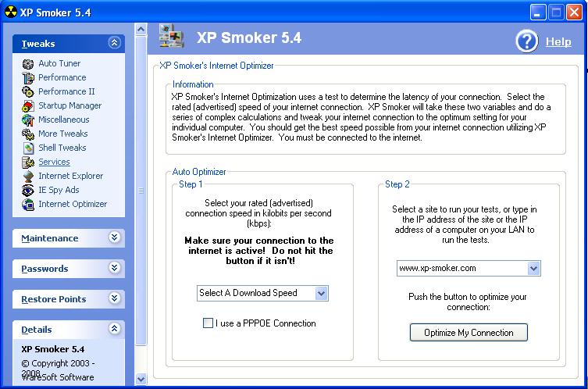
Task: Click the Internet Explorer globe icon
Action: pos(28,176)
